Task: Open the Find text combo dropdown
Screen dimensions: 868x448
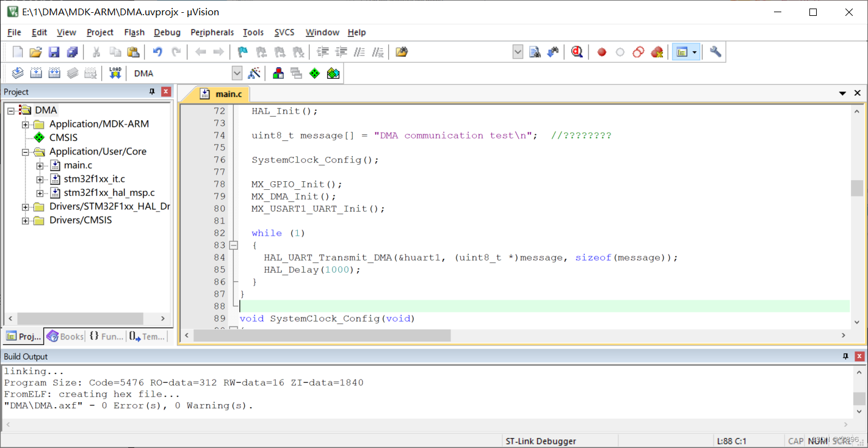Action: (x=518, y=52)
